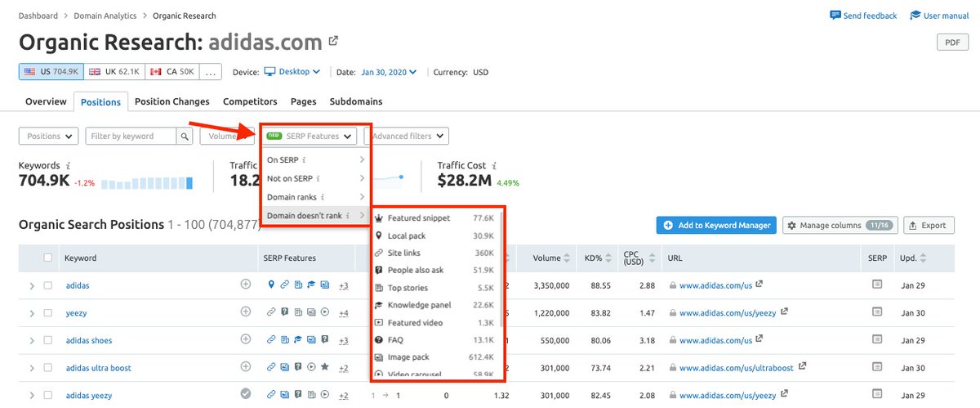Click local pack pin icon in adidas row
The width and height of the screenshot is (980, 408).
[x=271, y=285]
